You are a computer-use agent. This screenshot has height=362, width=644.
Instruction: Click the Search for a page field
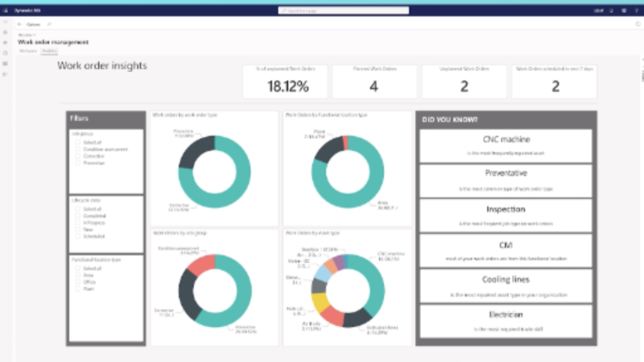tap(343, 11)
